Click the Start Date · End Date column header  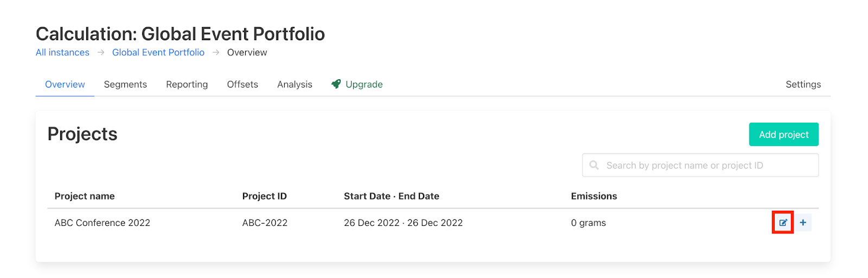pyautogui.click(x=391, y=196)
